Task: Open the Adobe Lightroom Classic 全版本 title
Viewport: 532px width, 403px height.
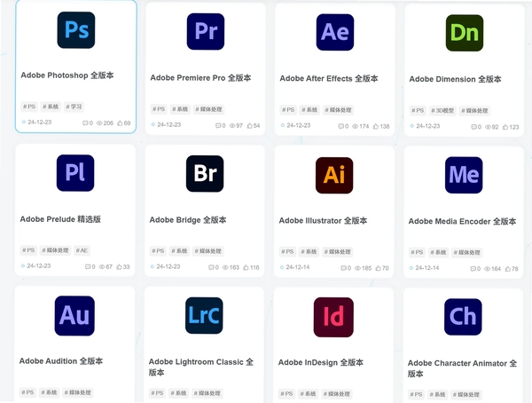Action: [x=201, y=367]
